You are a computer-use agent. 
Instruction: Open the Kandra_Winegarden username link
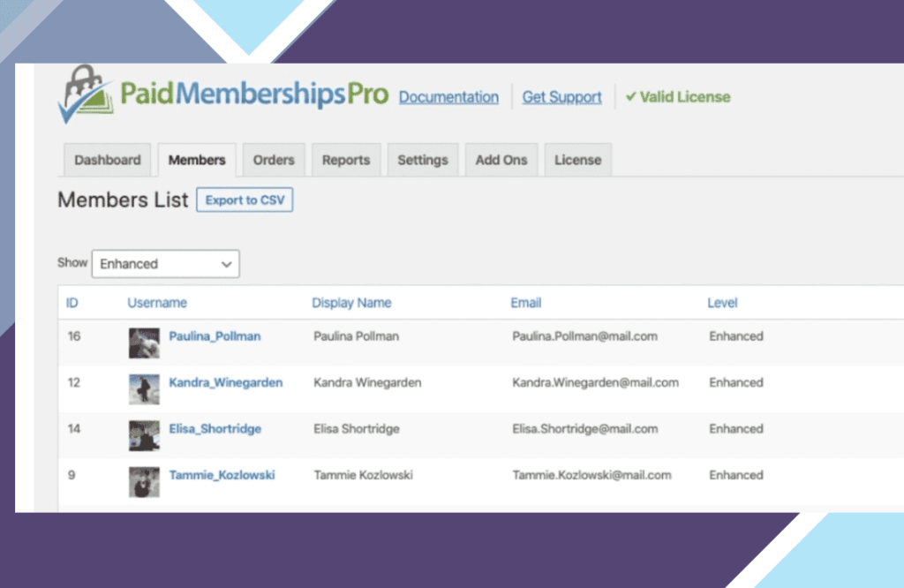coord(225,382)
